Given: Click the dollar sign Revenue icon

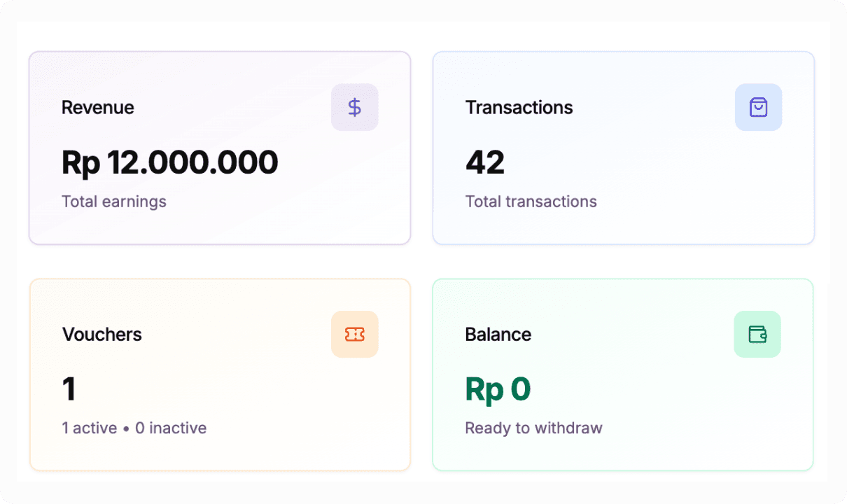Looking at the screenshot, I should (x=355, y=107).
